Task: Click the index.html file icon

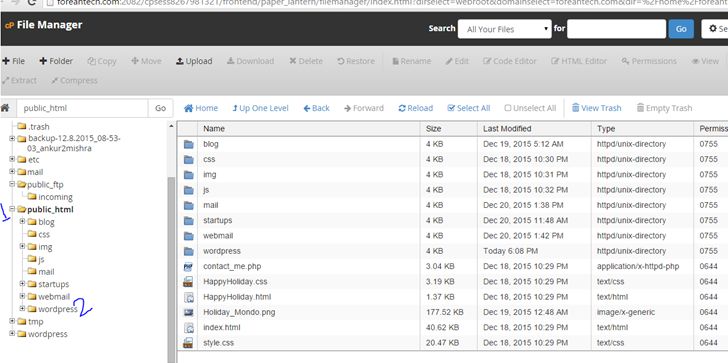Action: [188, 328]
